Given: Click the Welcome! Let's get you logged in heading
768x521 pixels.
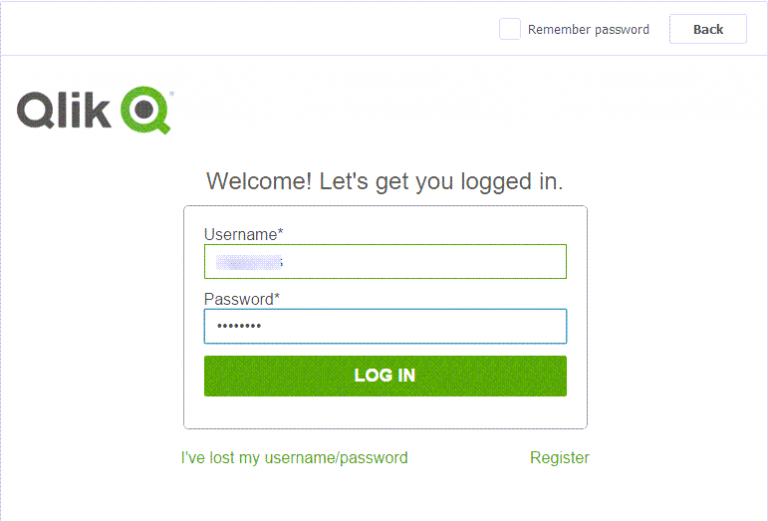Looking at the screenshot, I should [384, 182].
